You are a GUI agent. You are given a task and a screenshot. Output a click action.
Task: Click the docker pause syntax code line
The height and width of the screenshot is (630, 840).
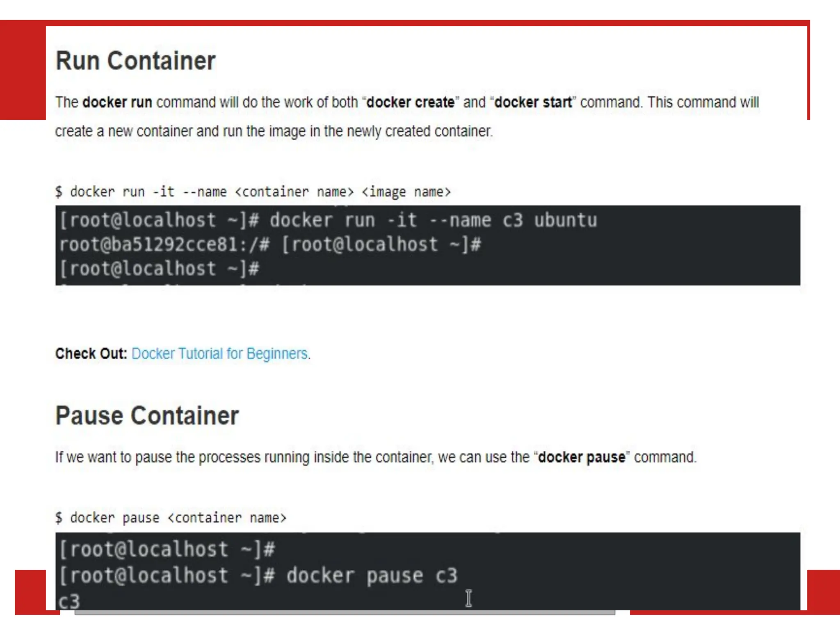[171, 518]
